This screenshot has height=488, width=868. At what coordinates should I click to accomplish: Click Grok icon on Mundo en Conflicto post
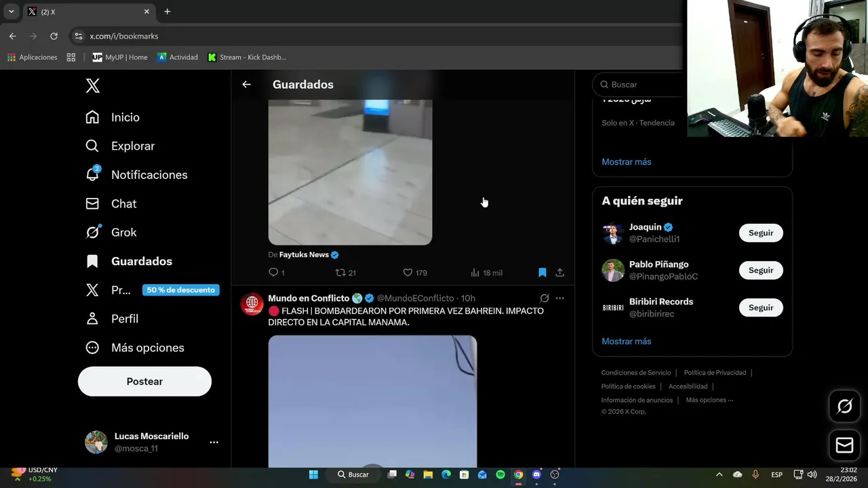pyautogui.click(x=545, y=298)
